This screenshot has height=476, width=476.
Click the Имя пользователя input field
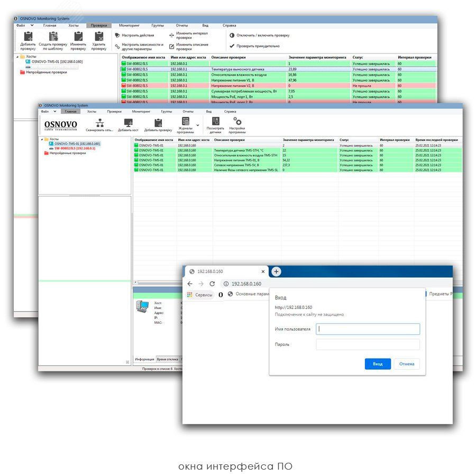pos(368,329)
